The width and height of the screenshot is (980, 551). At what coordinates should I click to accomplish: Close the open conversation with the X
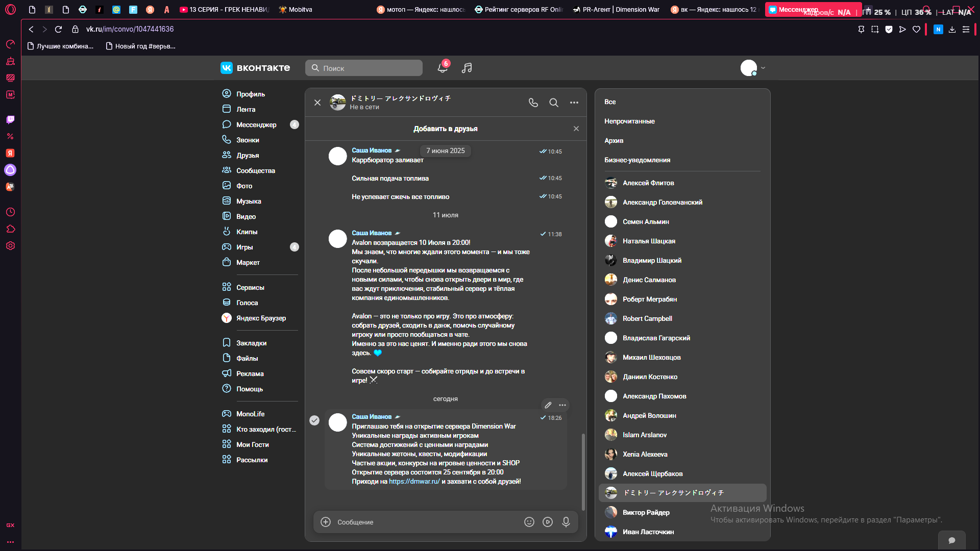[x=317, y=103]
